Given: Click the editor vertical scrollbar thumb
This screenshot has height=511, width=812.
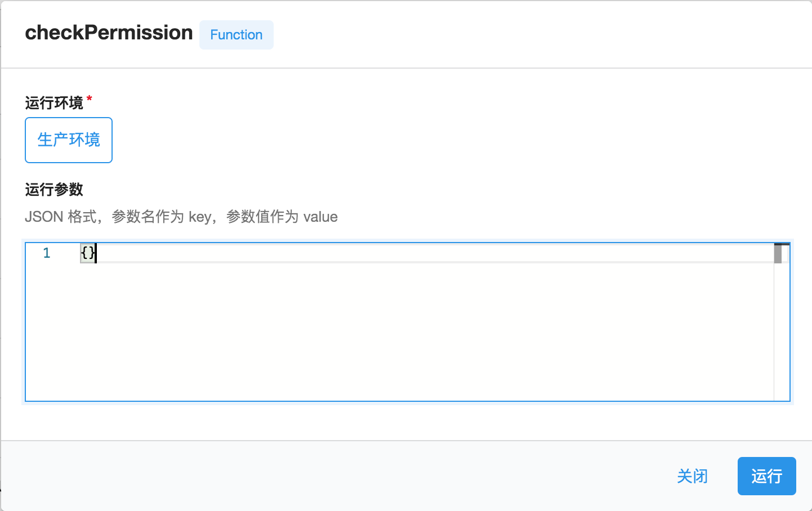Looking at the screenshot, I should pos(778,254).
